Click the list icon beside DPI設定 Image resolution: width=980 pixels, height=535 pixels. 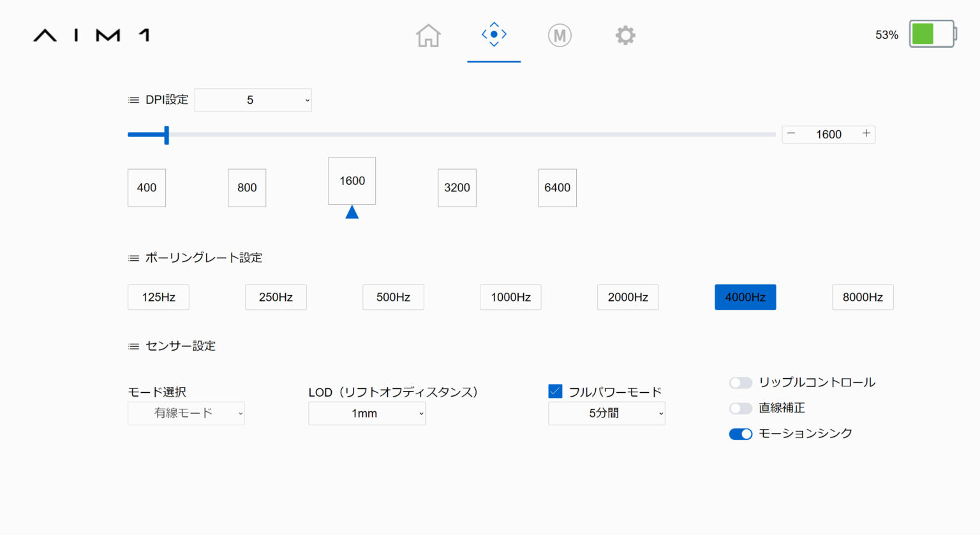click(133, 99)
